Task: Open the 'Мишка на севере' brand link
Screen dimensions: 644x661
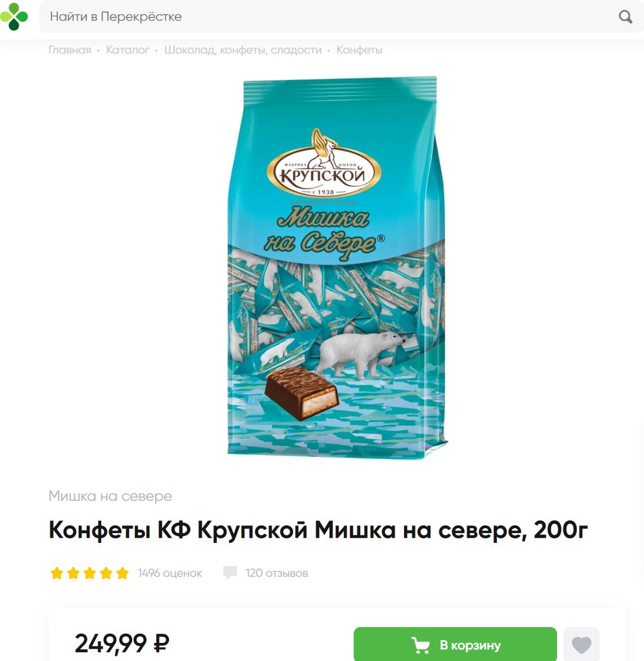Action: (110, 496)
